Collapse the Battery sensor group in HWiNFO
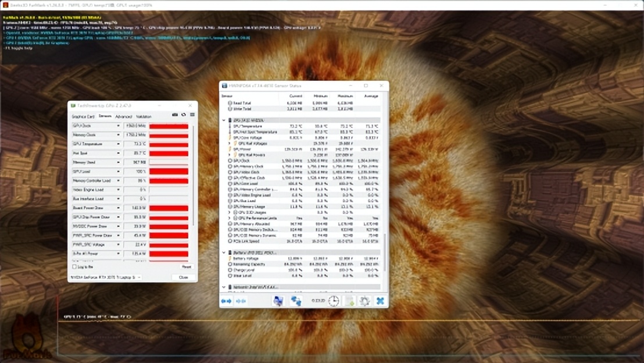The image size is (644, 363). point(224,253)
